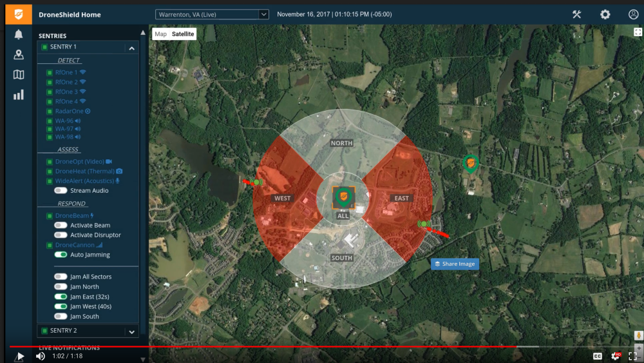Open the folded map icon in sidebar
This screenshot has width=644, height=363.
point(19,75)
